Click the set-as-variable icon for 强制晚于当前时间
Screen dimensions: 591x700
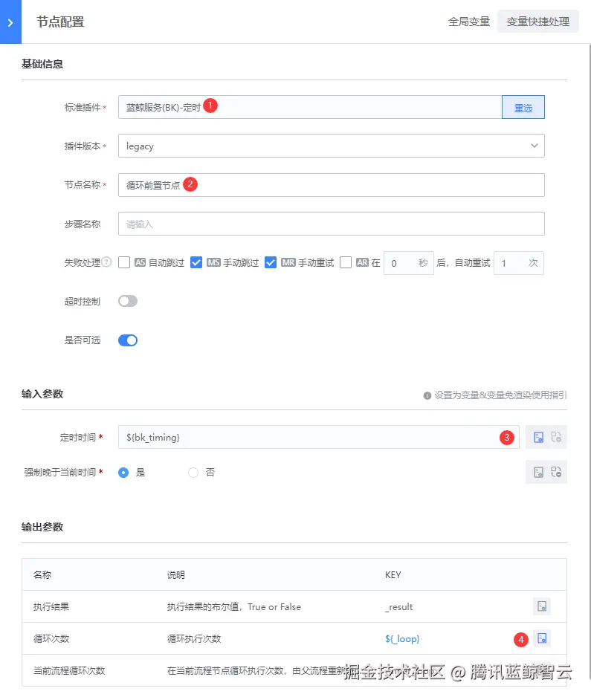[x=539, y=472]
